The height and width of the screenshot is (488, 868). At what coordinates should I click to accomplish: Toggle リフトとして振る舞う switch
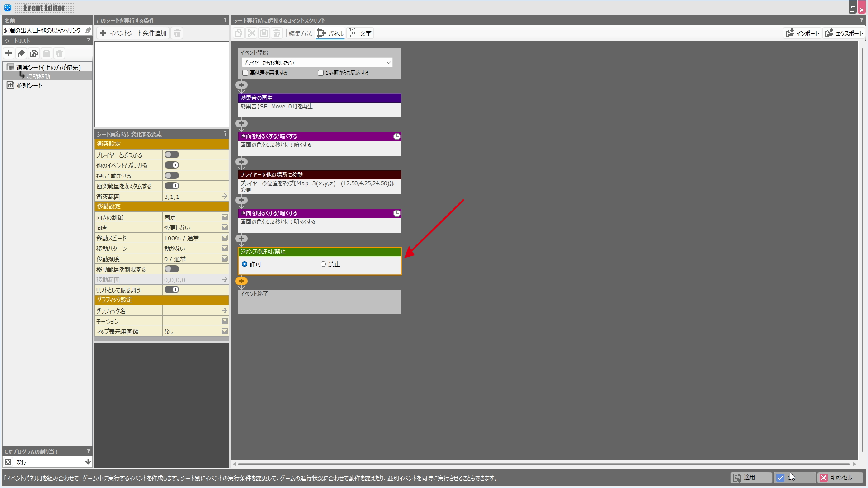pos(172,290)
